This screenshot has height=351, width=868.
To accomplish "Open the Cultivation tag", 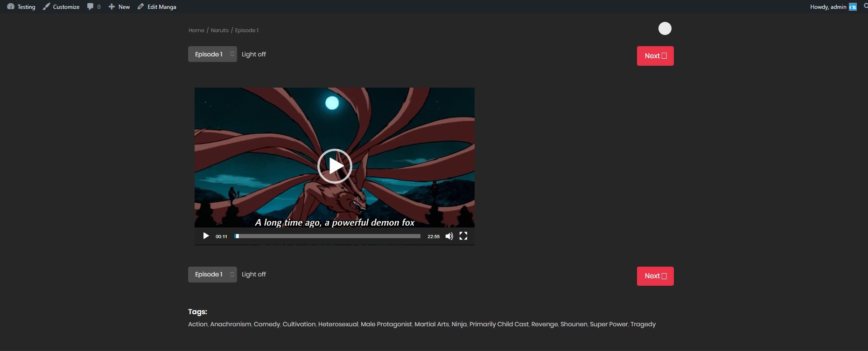I will [299, 324].
